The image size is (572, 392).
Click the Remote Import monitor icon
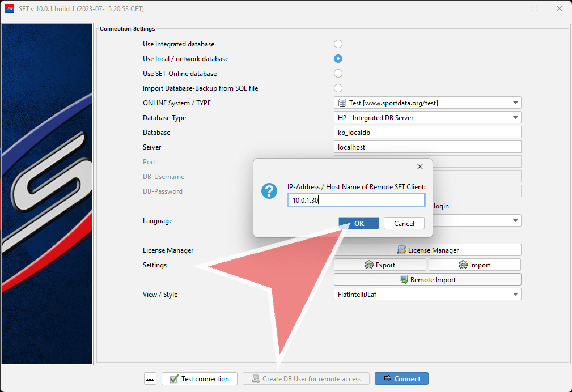click(404, 279)
